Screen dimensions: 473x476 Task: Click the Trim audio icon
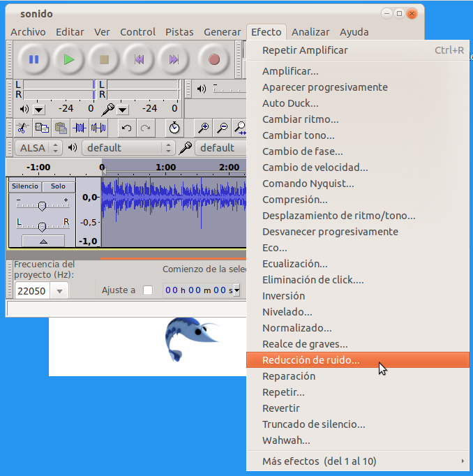point(80,128)
